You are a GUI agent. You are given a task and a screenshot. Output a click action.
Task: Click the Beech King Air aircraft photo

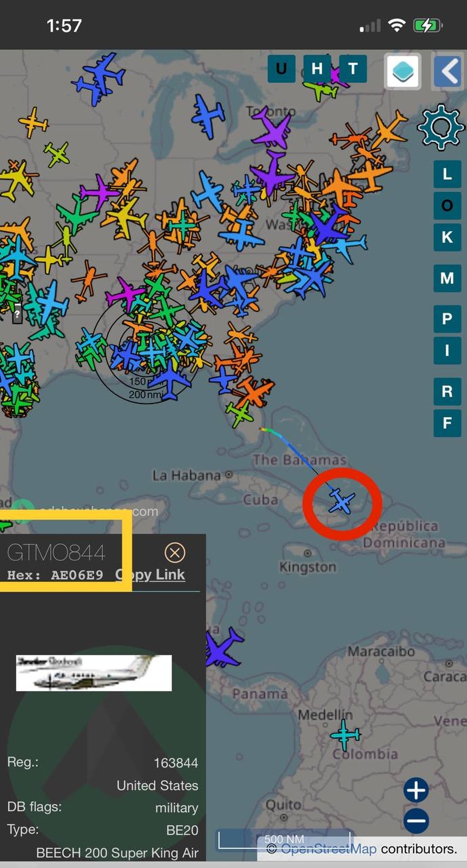pyautogui.click(x=93, y=673)
